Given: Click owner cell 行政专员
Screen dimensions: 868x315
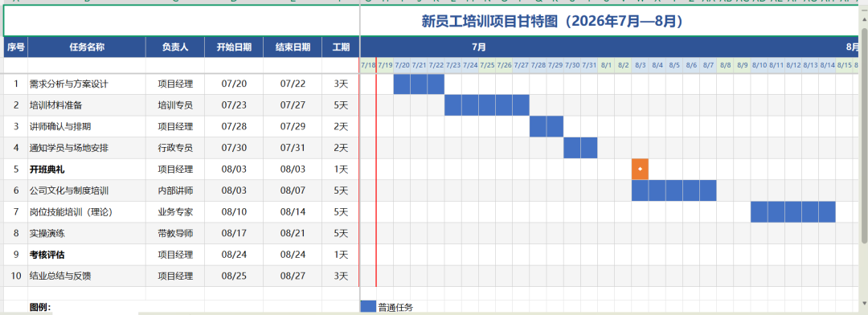Looking at the screenshot, I should (x=175, y=148).
